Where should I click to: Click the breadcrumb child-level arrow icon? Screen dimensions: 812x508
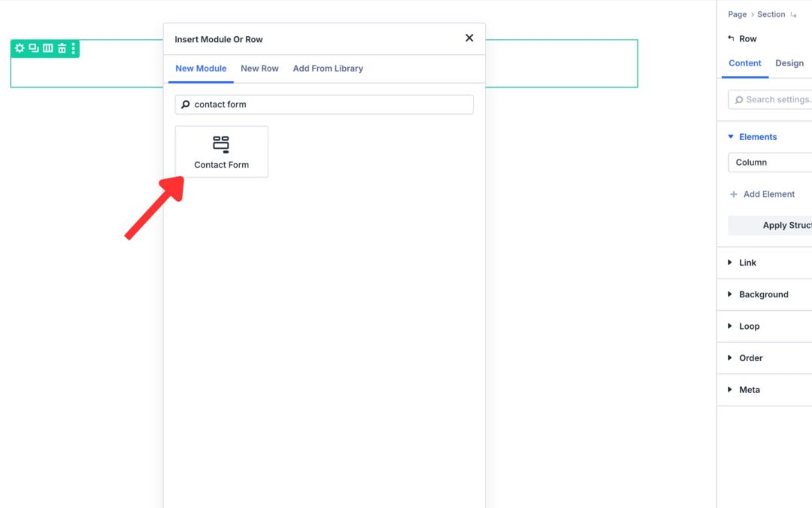[793, 15]
